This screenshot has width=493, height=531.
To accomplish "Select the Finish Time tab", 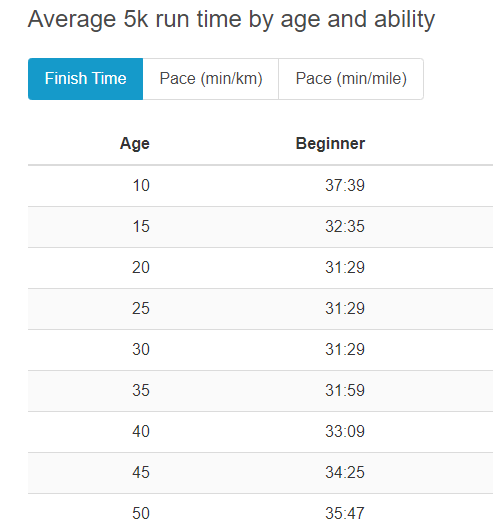I will pyautogui.click(x=86, y=79).
